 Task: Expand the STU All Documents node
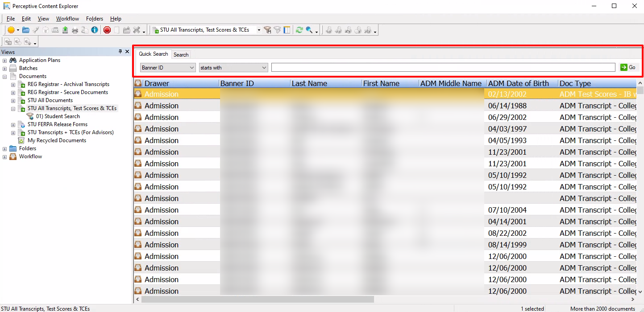coord(13,101)
